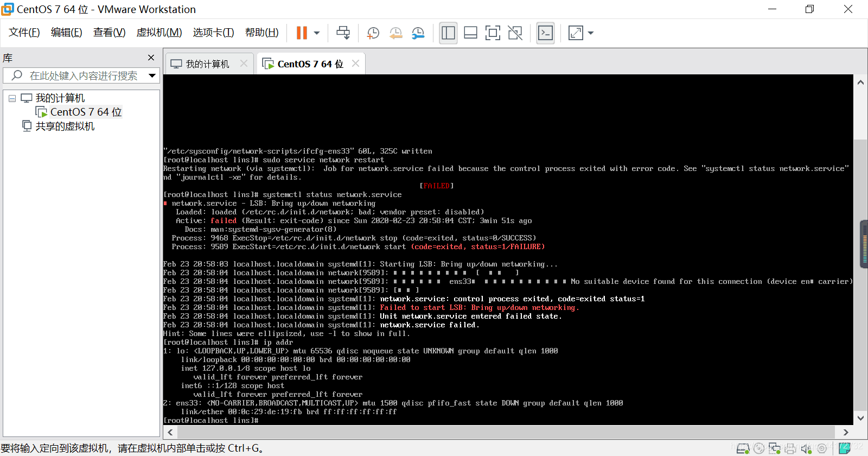Close the library panel
The width and height of the screenshot is (868, 456).
coord(151,58)
